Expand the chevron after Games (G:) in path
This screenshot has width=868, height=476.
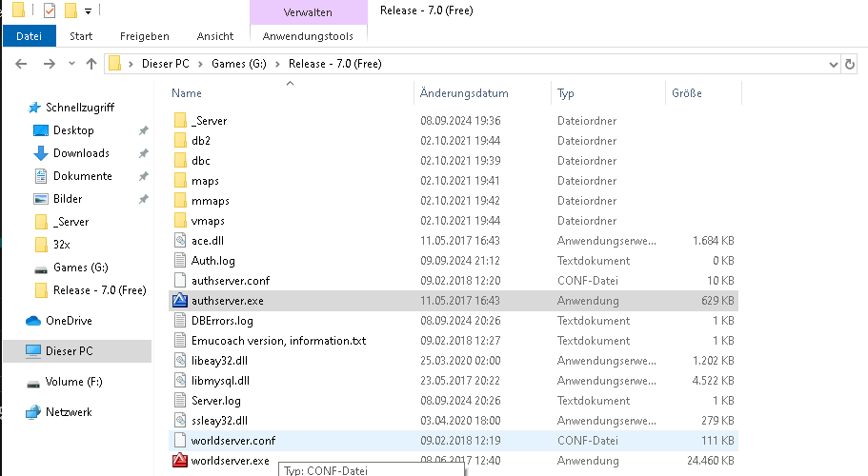pos(277,64)
